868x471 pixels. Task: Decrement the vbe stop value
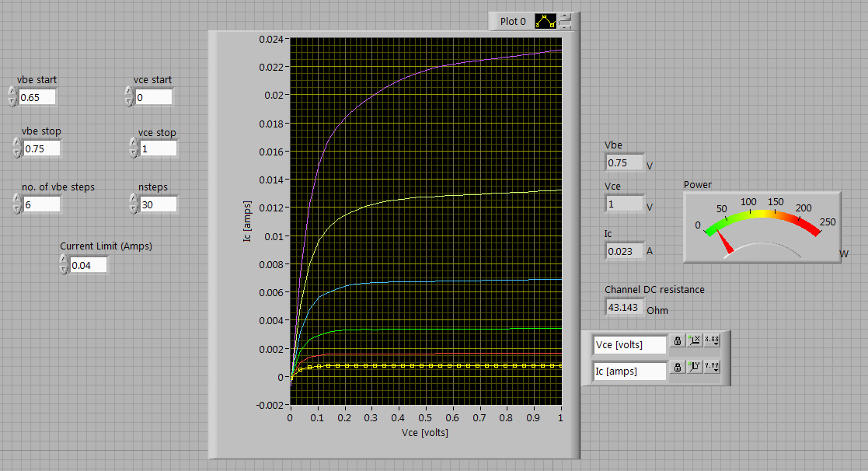point(17,153)
